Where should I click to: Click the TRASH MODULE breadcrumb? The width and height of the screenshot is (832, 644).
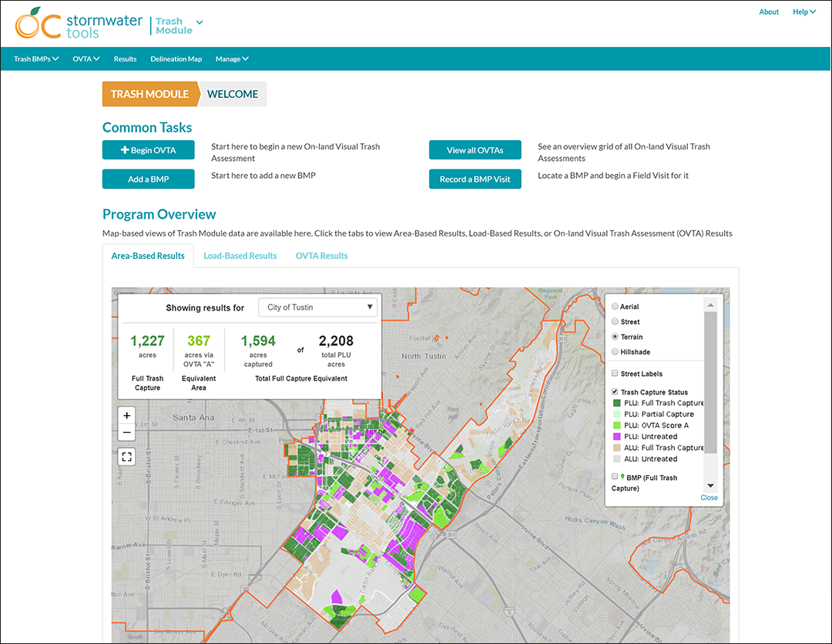point(149,94)
